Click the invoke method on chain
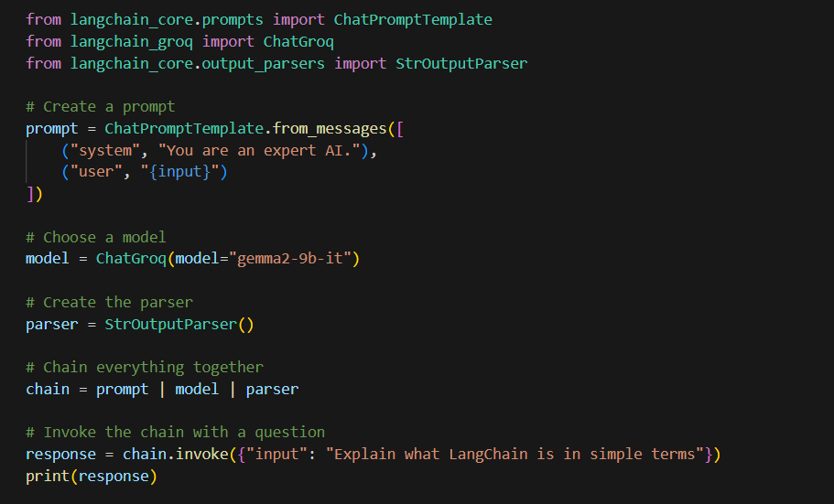 pyautogui.click(x=189, y=454)
